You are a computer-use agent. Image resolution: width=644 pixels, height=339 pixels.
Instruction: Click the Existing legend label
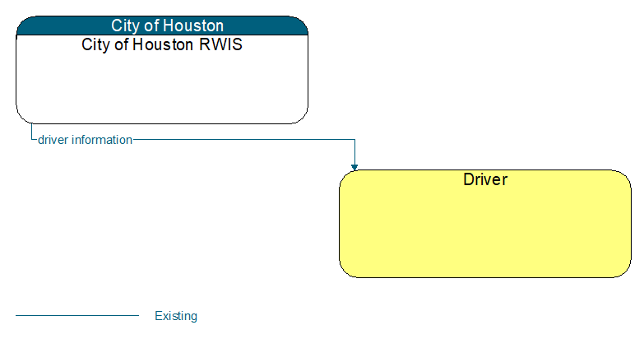click(x=176, y=316)
